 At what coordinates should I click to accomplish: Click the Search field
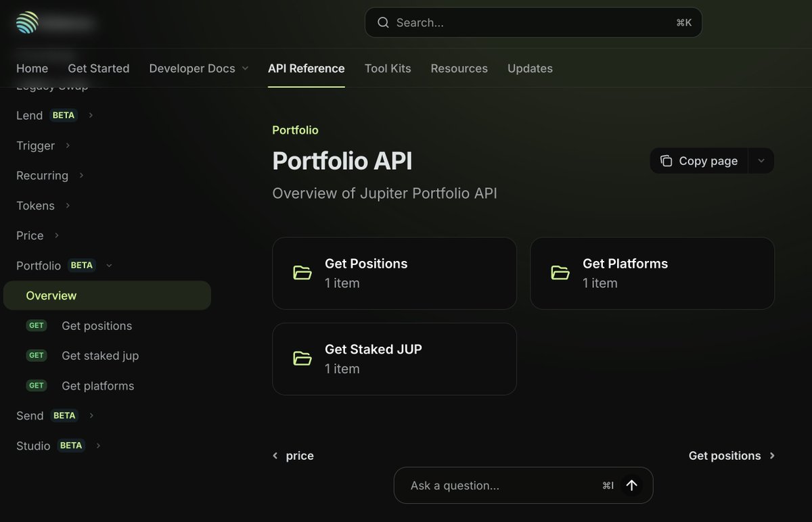(x=533, y=22)
